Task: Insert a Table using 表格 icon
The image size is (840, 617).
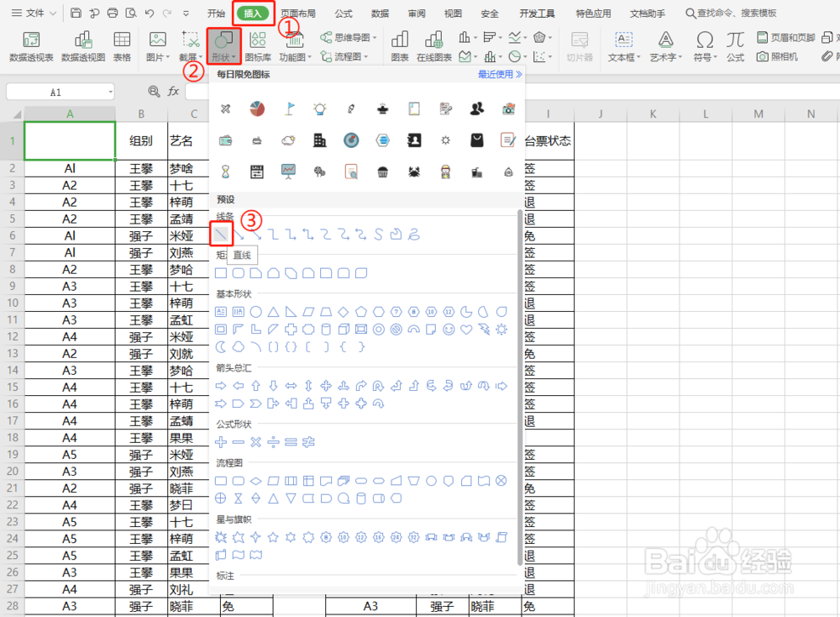Action: click(122, 46)
